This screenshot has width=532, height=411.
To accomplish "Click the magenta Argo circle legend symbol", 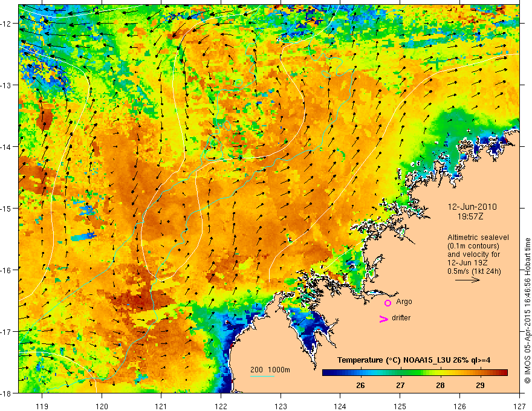I will (388, 303).
